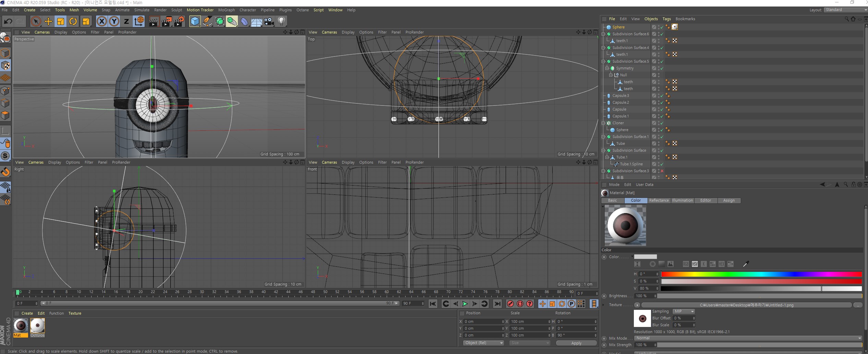Screen dimensions: 868x354
Task: Switch to Reflectance material tab
Action: point(659,200)
